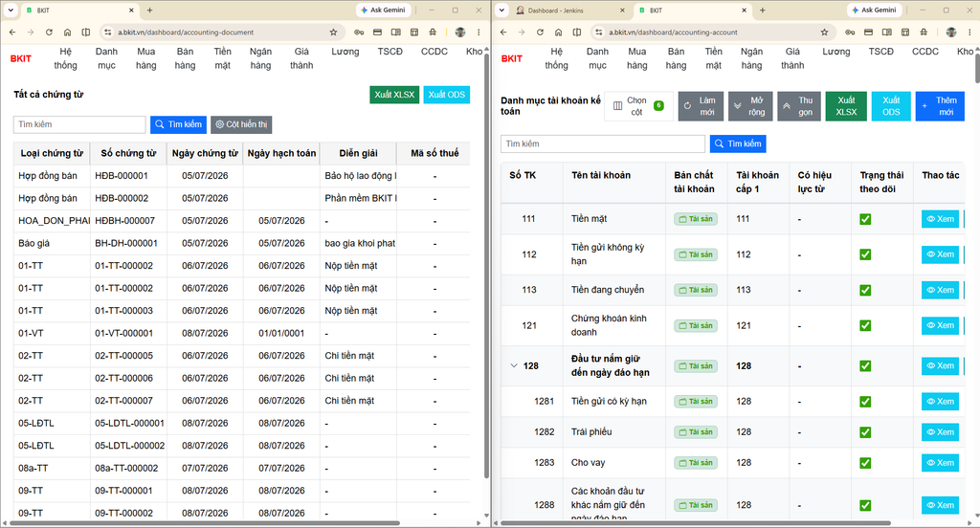Open new tab in left browser window

(149, 10)
